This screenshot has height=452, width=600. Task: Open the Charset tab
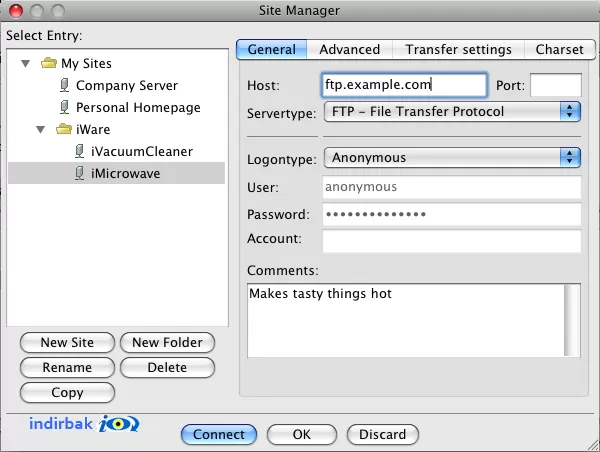click(559, 49)
